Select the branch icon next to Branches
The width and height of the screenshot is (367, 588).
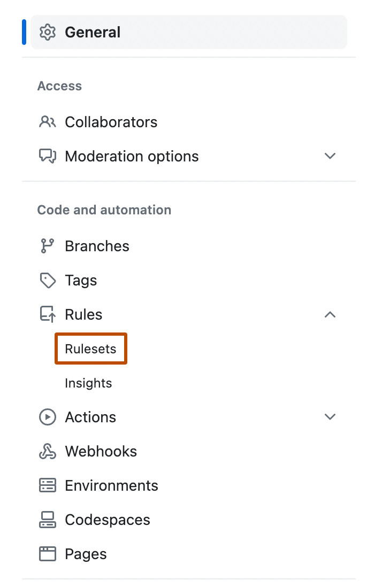pyautogui.click(x=48, y=246)
